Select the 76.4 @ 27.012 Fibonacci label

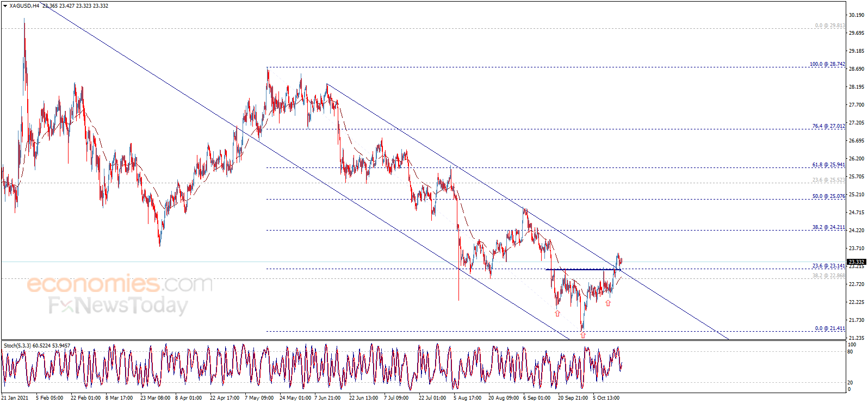tap(828, 126)
